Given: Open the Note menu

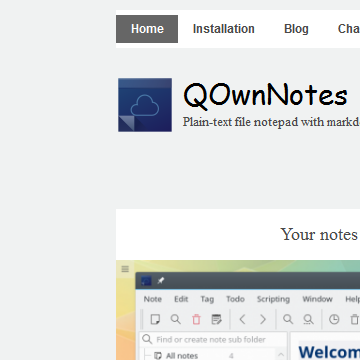Looking at the screenshot, I should (x=153, y=299).
